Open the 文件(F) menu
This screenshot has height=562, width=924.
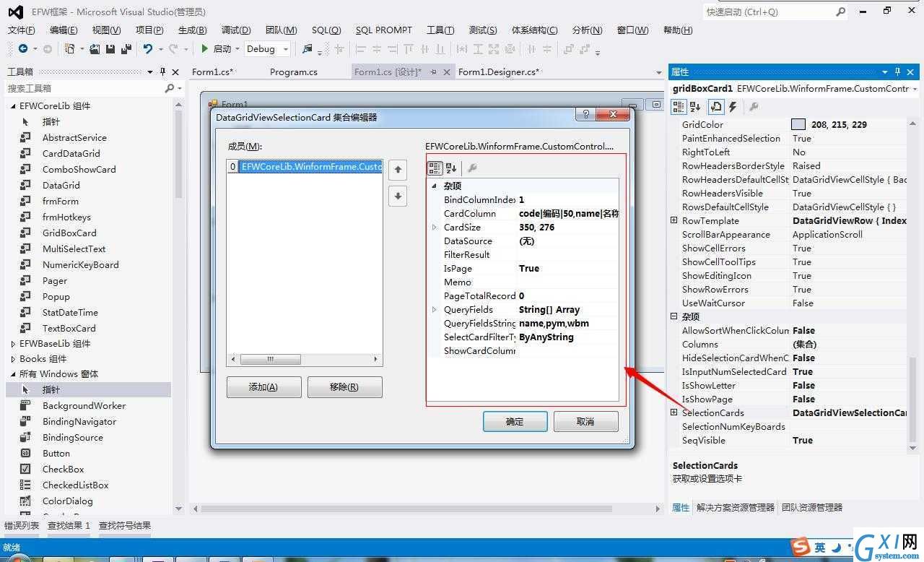pos(21,30)
